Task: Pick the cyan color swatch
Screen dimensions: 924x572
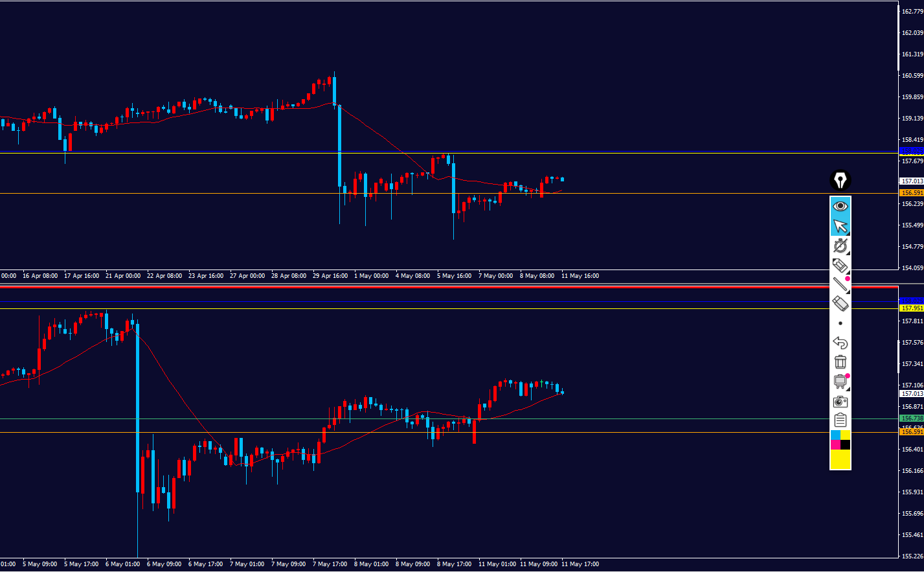Action: click(x=835, y=435)
